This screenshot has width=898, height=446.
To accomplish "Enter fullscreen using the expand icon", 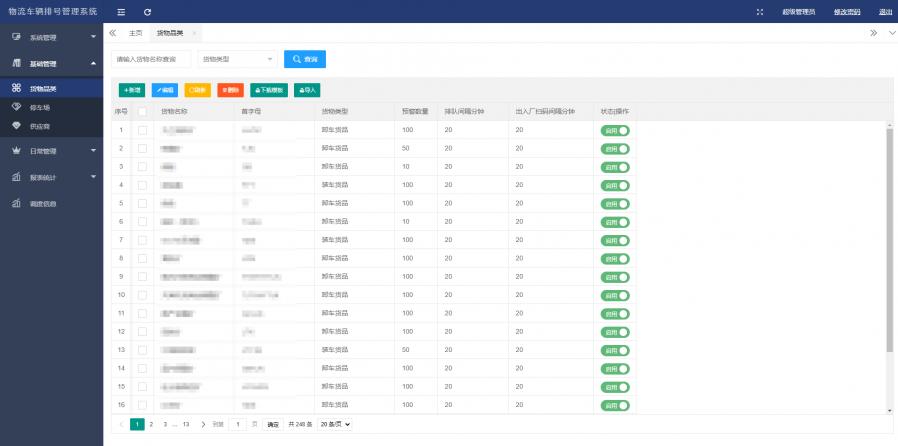I will tap(760, 12).
